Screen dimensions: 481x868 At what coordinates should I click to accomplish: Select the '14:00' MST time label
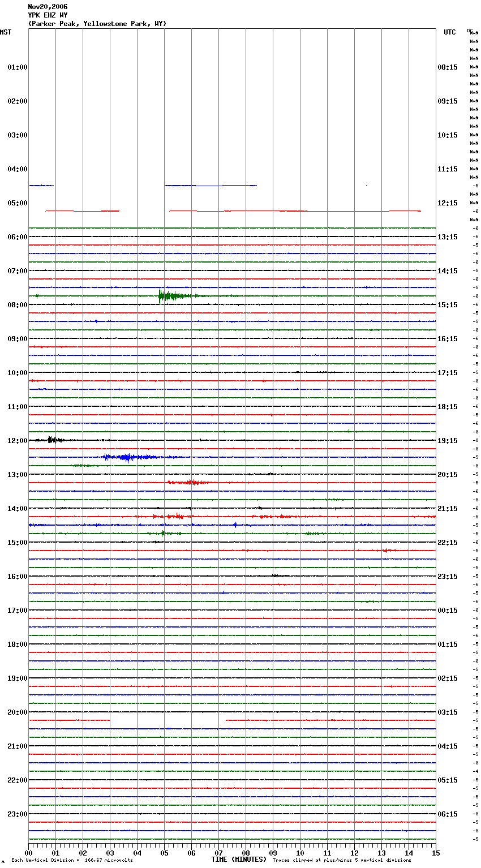click(18, 509)
